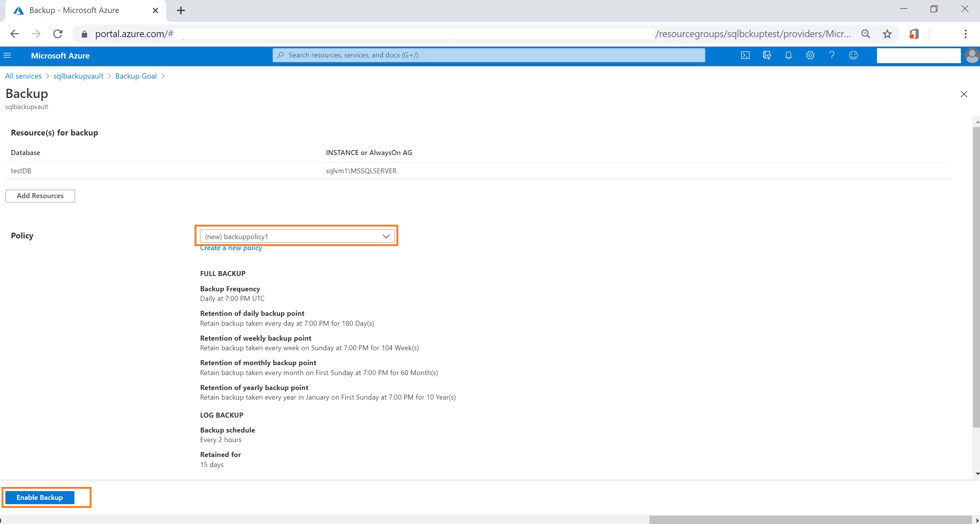The image size is (980, 524).
Task: Open the browser three-dot menu
Action: click(x=965, y=34)
